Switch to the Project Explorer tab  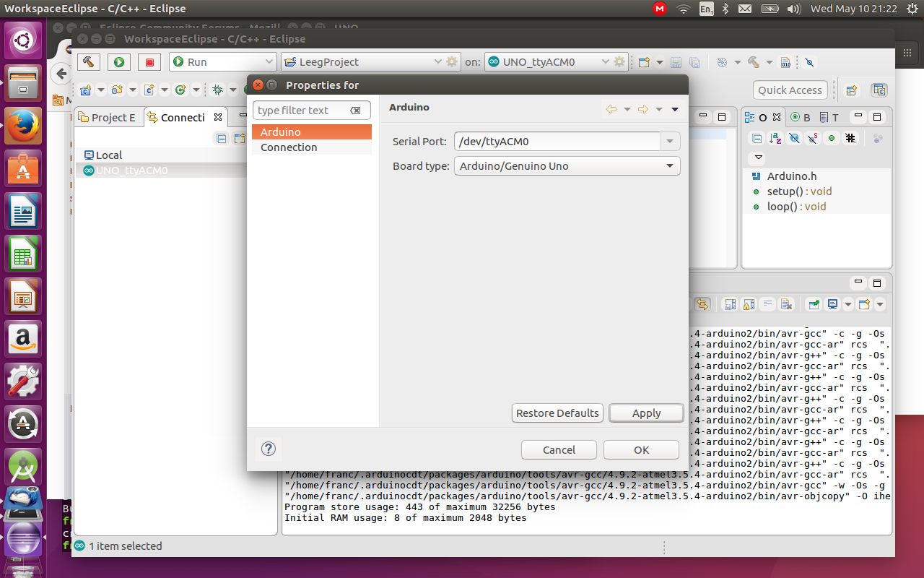click(x=108, y=118)
